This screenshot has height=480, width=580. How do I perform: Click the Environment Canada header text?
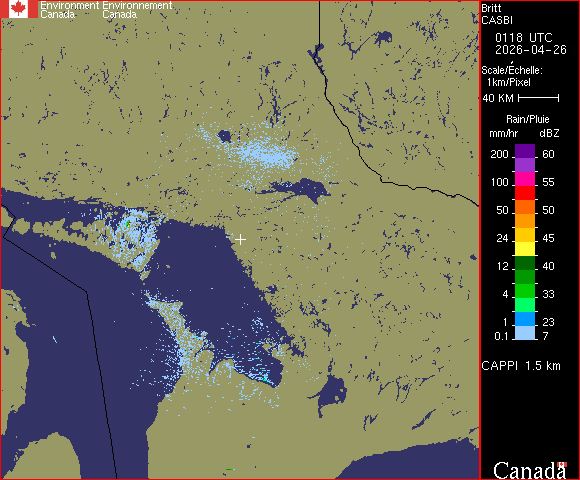click(106, 10)
